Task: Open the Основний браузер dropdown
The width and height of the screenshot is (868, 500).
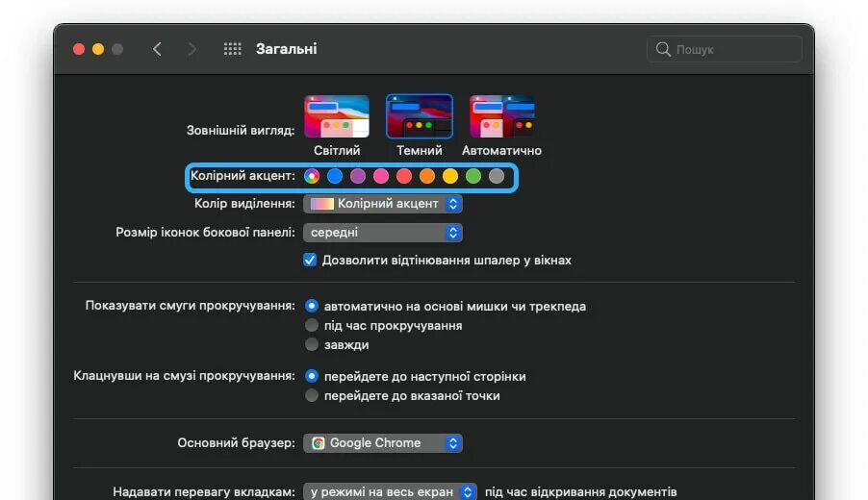Action: click(383, 443)
